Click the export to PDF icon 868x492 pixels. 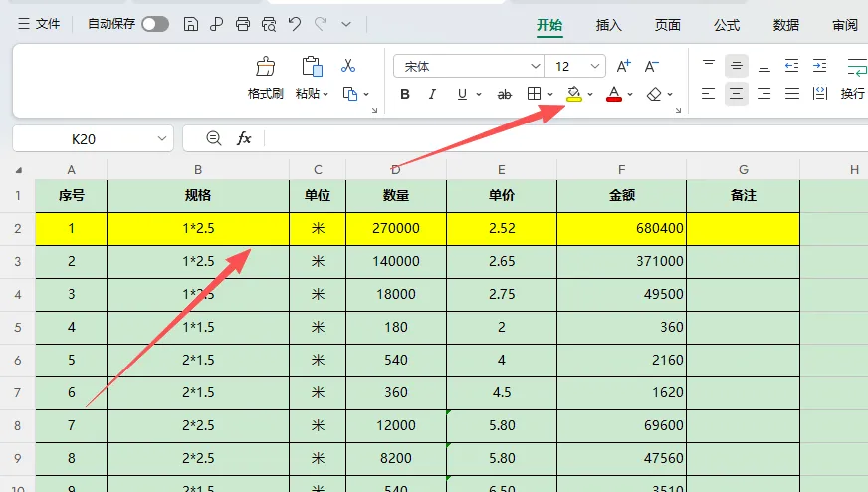coord(216,24)
